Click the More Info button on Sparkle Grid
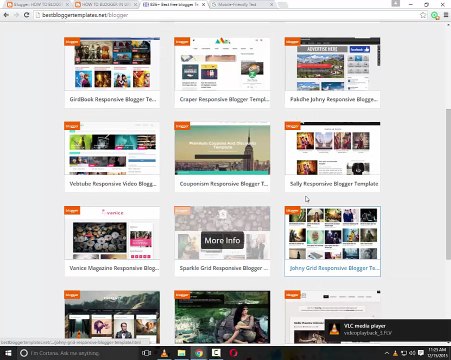This screenshot has width=451, height=360. pos(222,240)
